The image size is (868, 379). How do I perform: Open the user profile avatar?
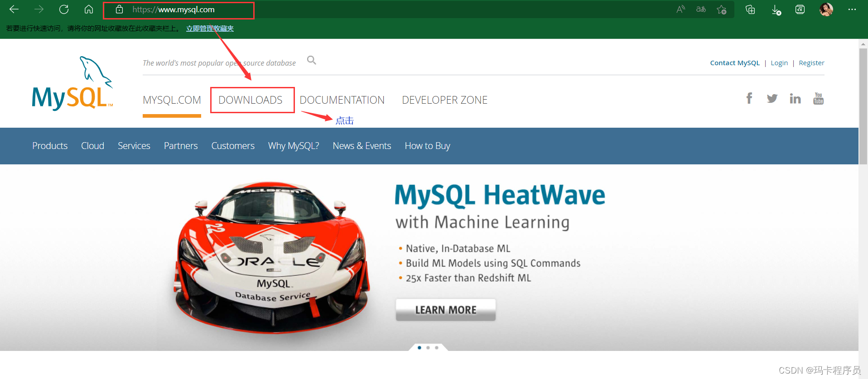point(826,10)
